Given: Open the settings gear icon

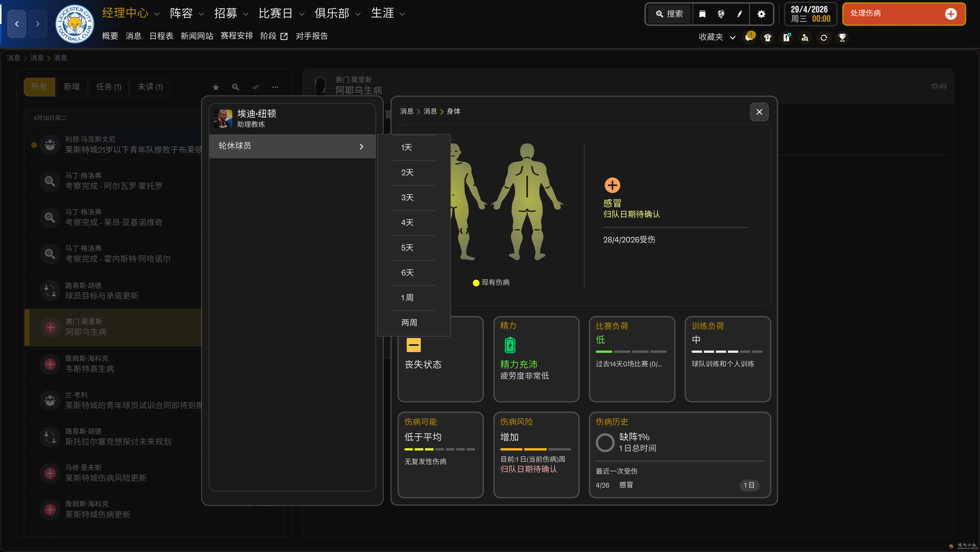Looking at the screenshot, I should (x=761, y=14).
